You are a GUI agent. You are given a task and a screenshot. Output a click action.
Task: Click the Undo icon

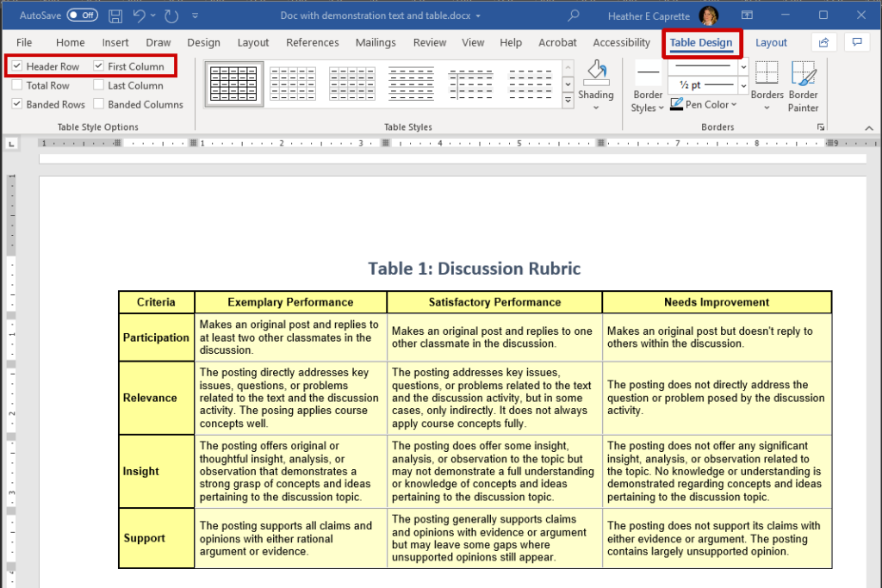click(138, 15)
